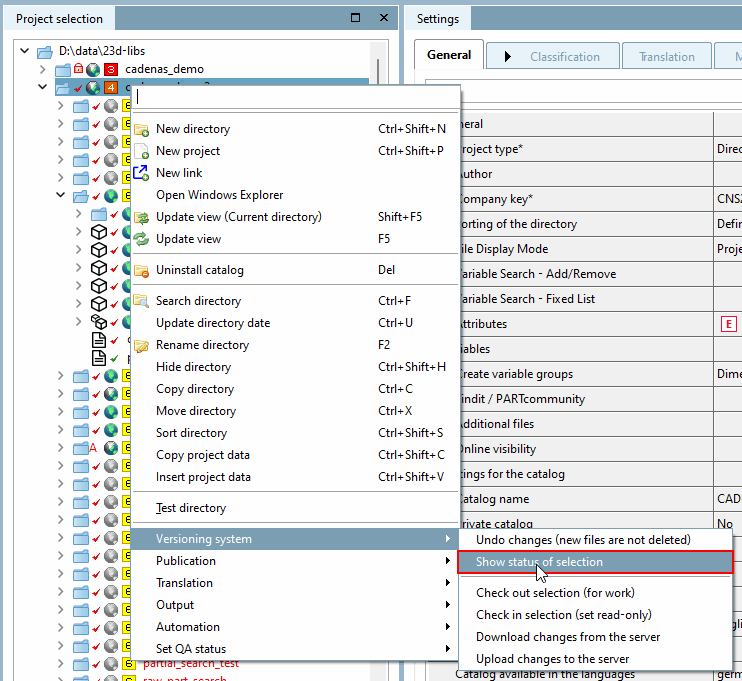Click the yellow badge on the partial_search_test row
The height and width of the screenshot is (681, 742).
click(x=128, y=663)
